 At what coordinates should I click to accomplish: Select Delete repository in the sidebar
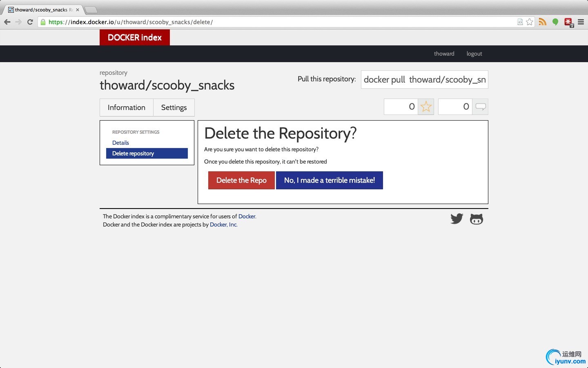(x=147, y=153)
